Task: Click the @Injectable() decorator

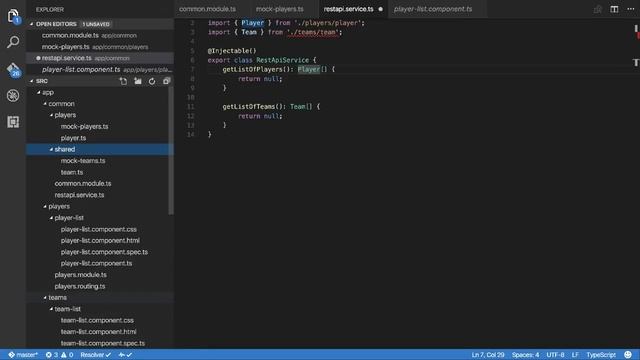Action: pyautogui.click(x=232, y=51)
